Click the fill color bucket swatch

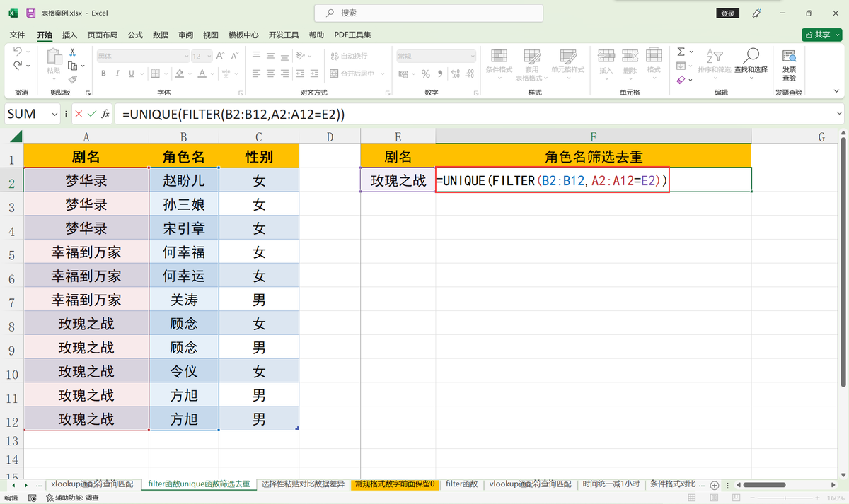pyautogui.click(x=179, y=74)
